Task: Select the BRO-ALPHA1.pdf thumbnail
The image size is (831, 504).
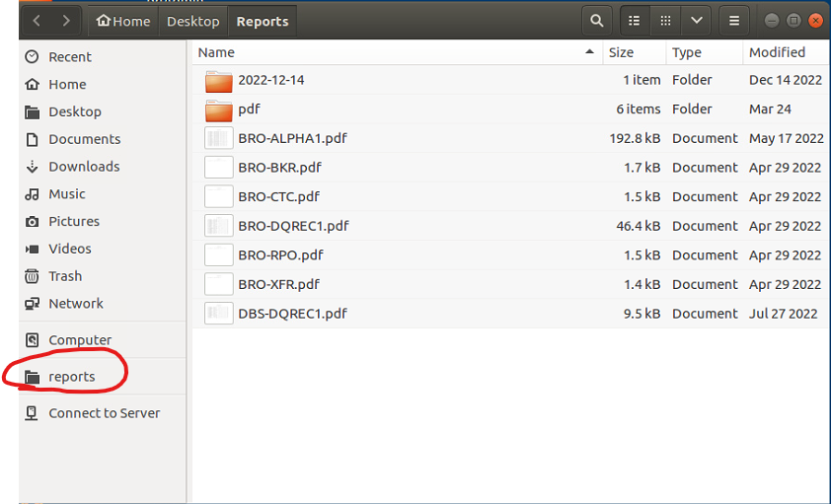Action: tap(218, 138)
